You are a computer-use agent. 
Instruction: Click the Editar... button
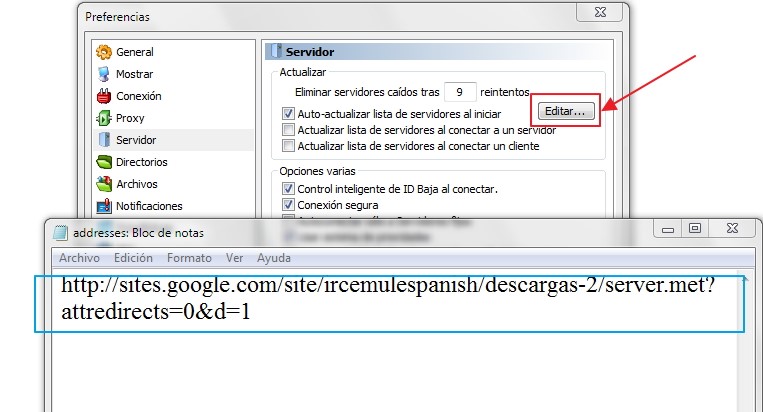tap(566, 111)
